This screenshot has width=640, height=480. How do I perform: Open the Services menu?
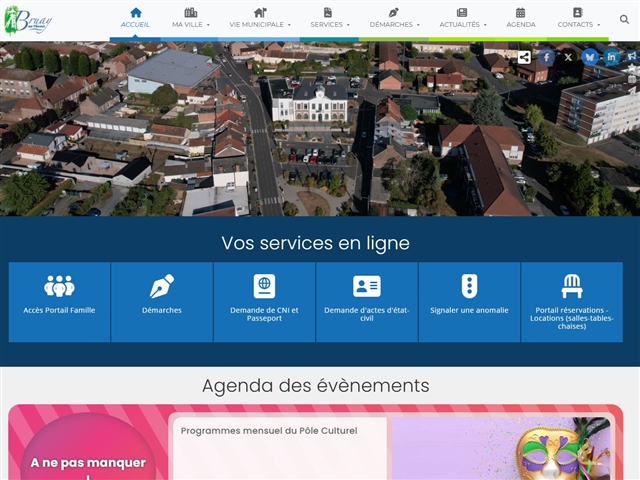327,24
